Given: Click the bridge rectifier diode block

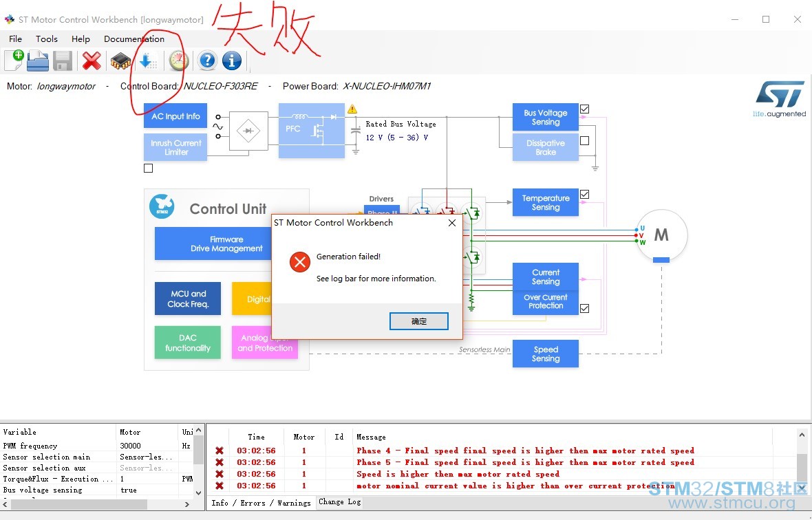Looking at the screenshot, I should [248, 131].
